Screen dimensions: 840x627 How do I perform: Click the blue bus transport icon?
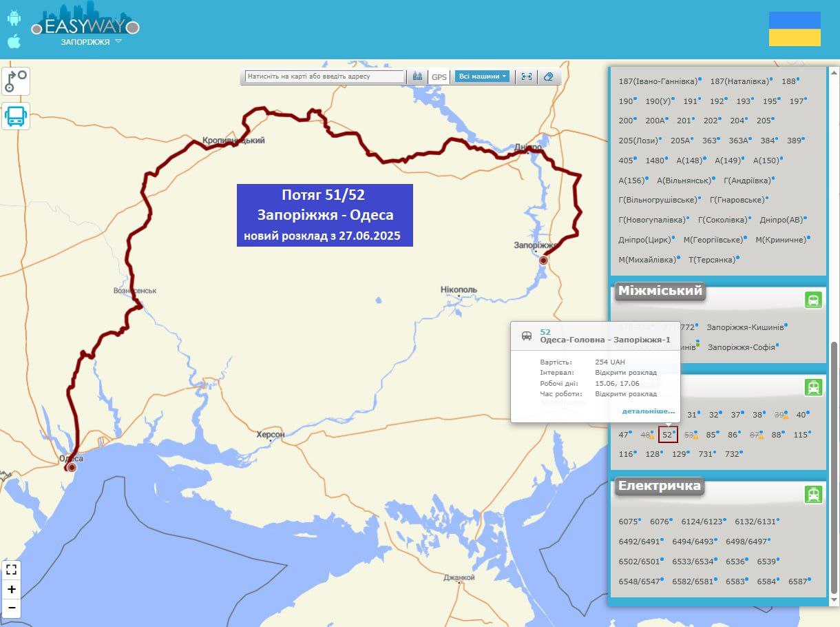15,116
